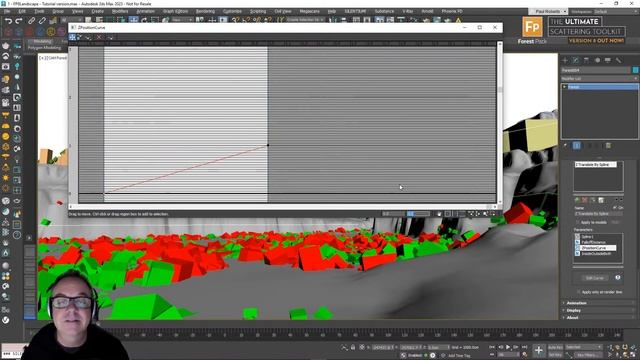Select the Unlink Selection icon
640x360 pixels.
pyautogui.click(x=42, y=20)
